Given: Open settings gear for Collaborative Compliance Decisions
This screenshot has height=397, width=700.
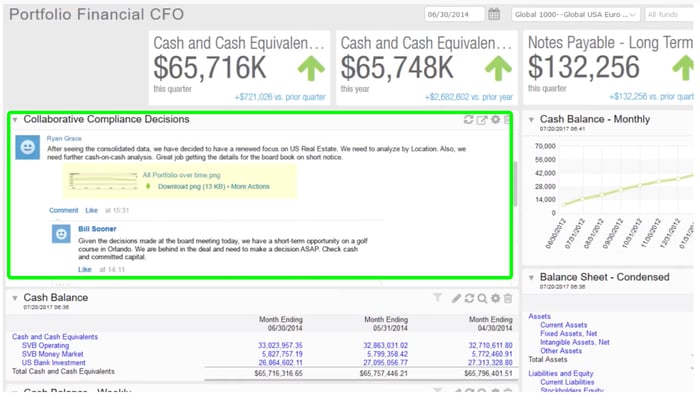Looking at the screenshot, I should coord(496,119).
